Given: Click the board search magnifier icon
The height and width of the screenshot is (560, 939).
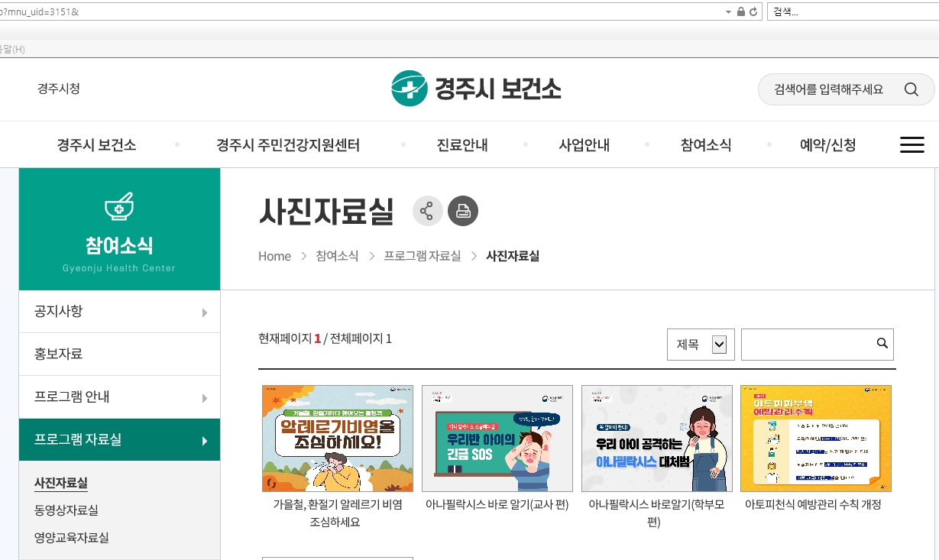Looking at the screenshot, I should click(882, 344).
